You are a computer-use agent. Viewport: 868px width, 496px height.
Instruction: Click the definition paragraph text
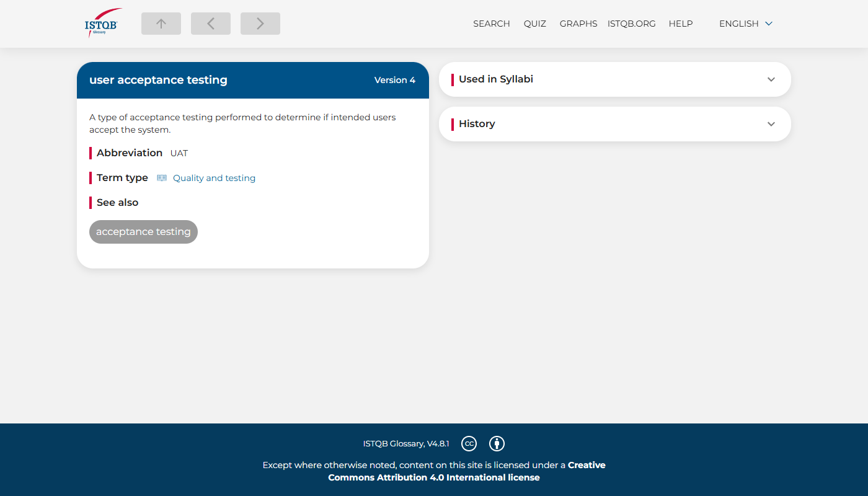pos(242,123)
